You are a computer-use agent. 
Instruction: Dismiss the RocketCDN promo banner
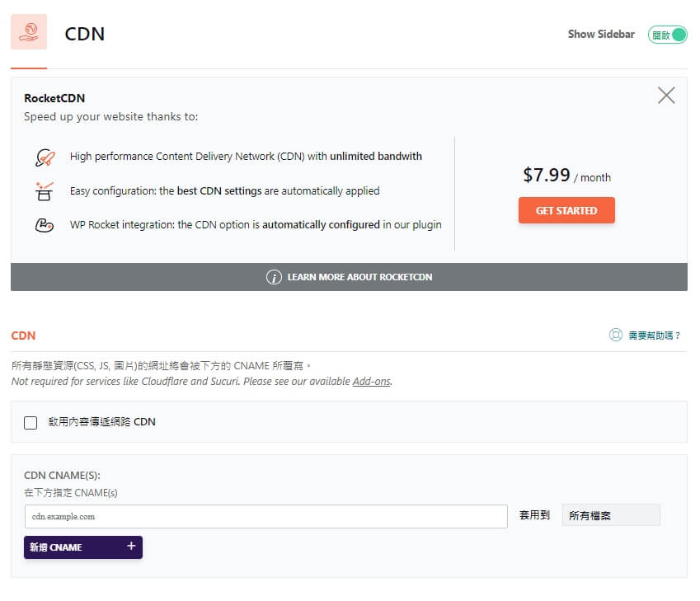tap(665, 95)
